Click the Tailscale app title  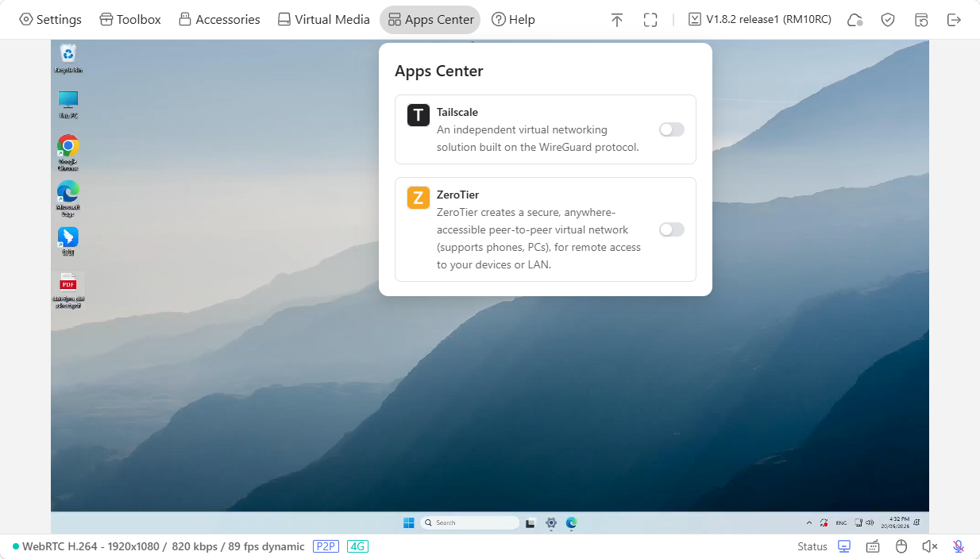[x=457, y=112]
